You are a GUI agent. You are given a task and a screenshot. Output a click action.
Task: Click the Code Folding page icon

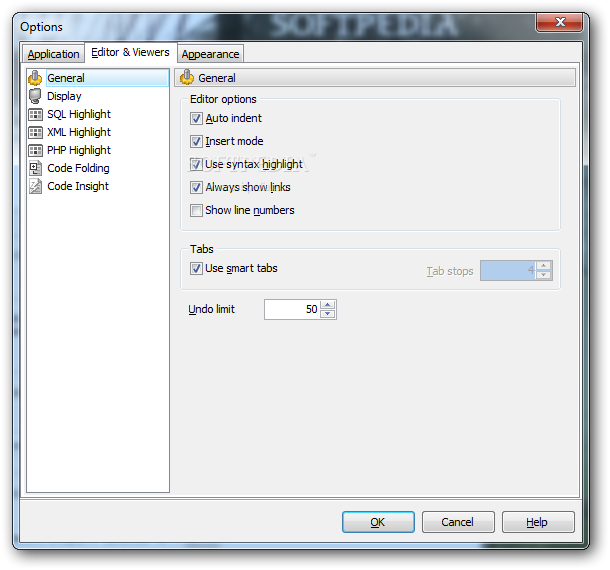35,168
